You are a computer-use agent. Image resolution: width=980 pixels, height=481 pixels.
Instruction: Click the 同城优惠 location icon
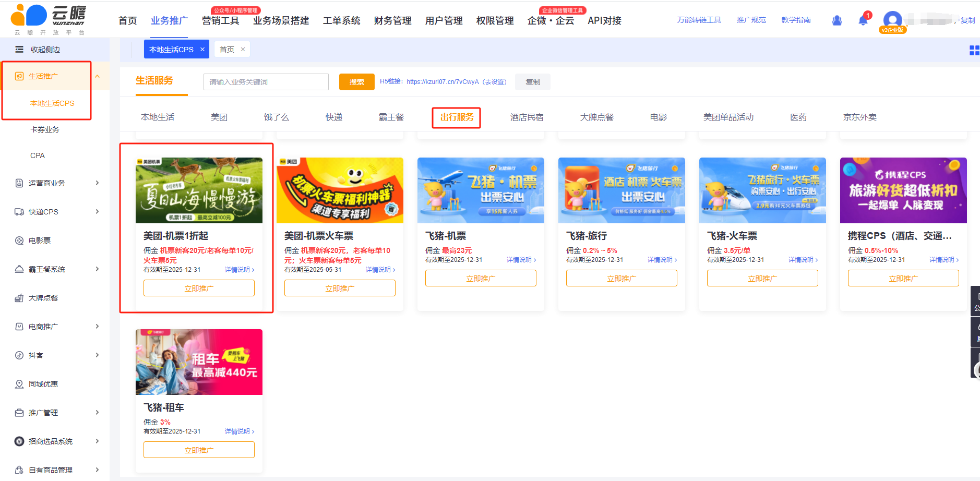[x=19, y=384]
